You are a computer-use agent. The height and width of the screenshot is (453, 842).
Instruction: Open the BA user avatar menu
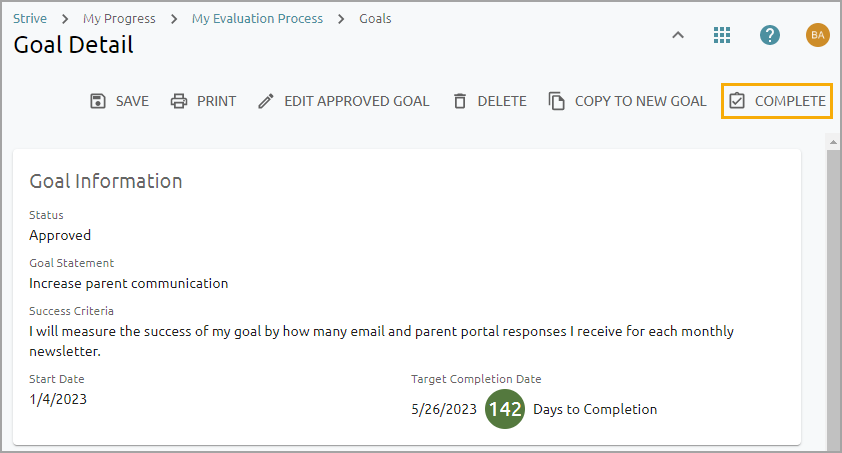[817, 35]
